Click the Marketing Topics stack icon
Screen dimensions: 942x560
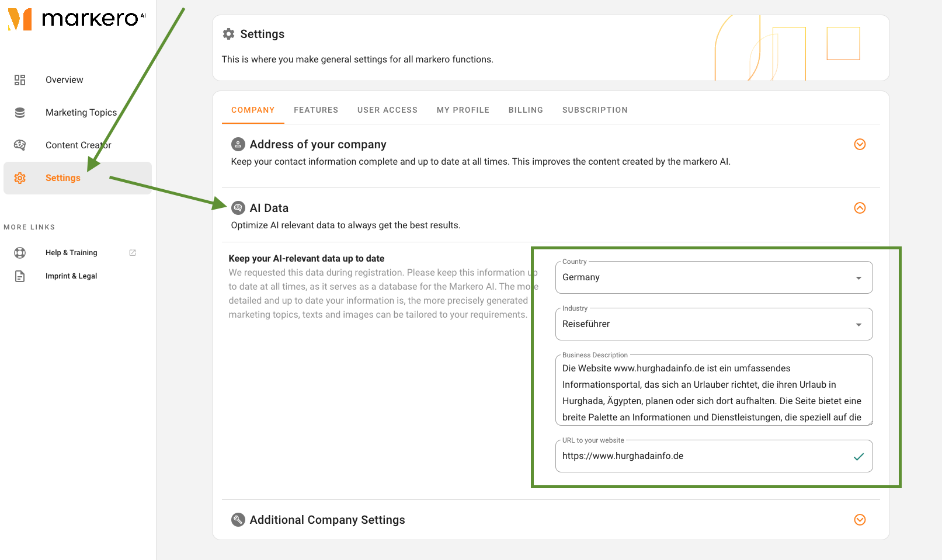point(20,113)
